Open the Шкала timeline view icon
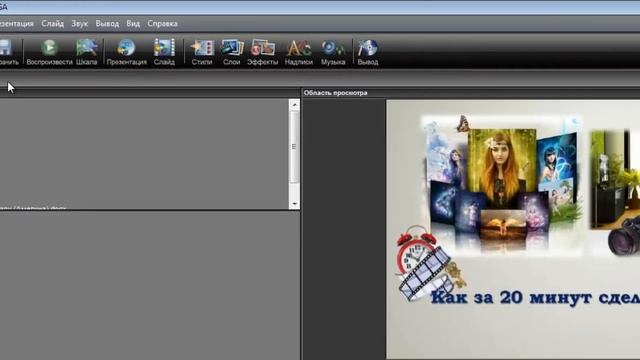Screen dimensions: 640x360 [87, 48]
